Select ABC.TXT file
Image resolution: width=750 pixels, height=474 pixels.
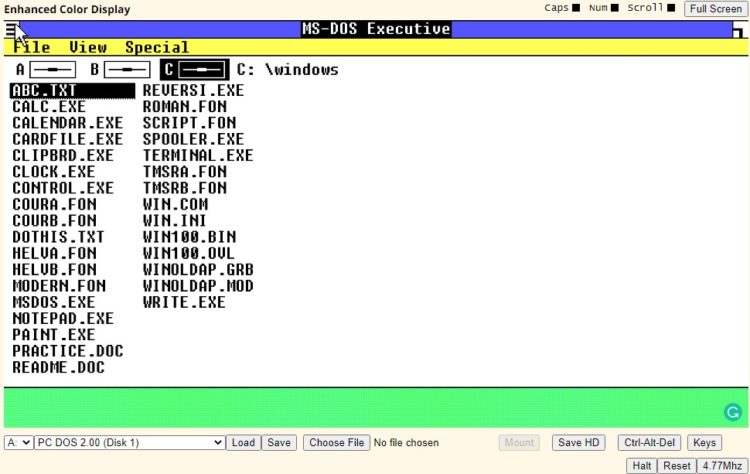[x=72, y=90]
